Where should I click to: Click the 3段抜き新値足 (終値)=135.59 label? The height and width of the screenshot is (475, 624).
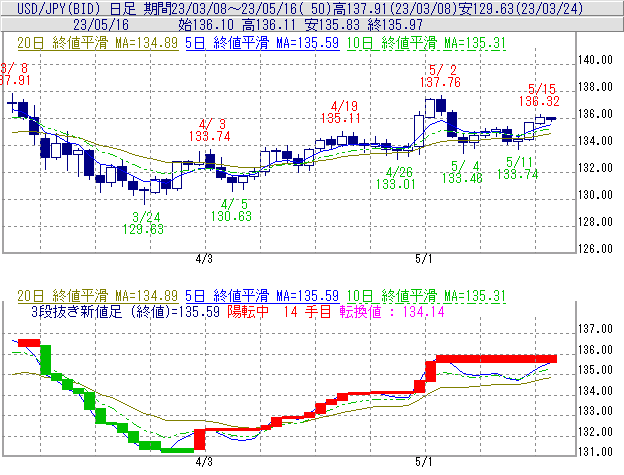click(x=125, y=311)
